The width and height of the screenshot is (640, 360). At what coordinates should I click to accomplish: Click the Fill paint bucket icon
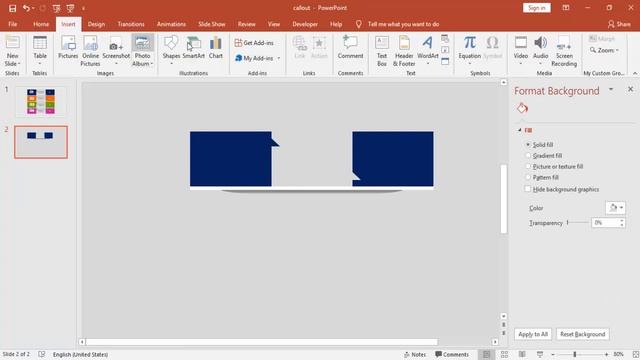[x=522, y=108]
